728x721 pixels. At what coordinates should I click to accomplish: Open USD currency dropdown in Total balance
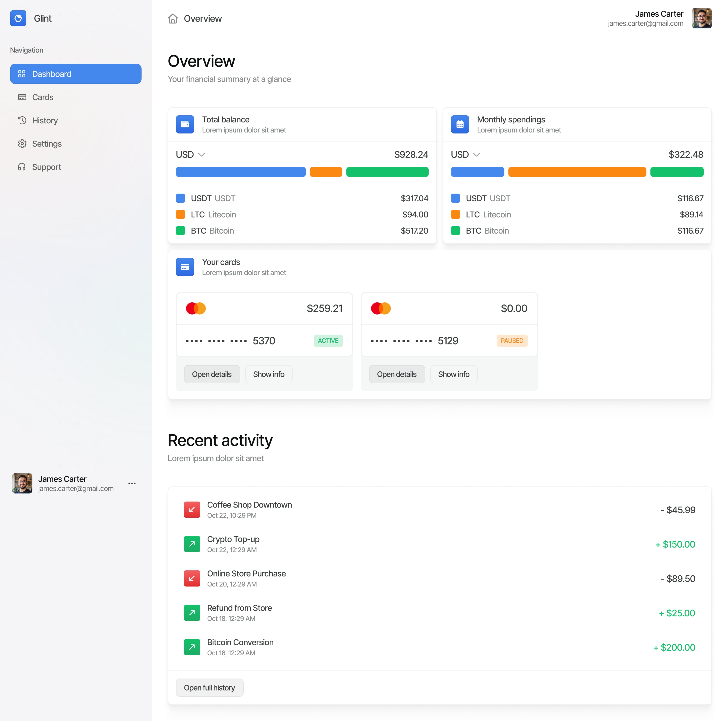point(190,155)
